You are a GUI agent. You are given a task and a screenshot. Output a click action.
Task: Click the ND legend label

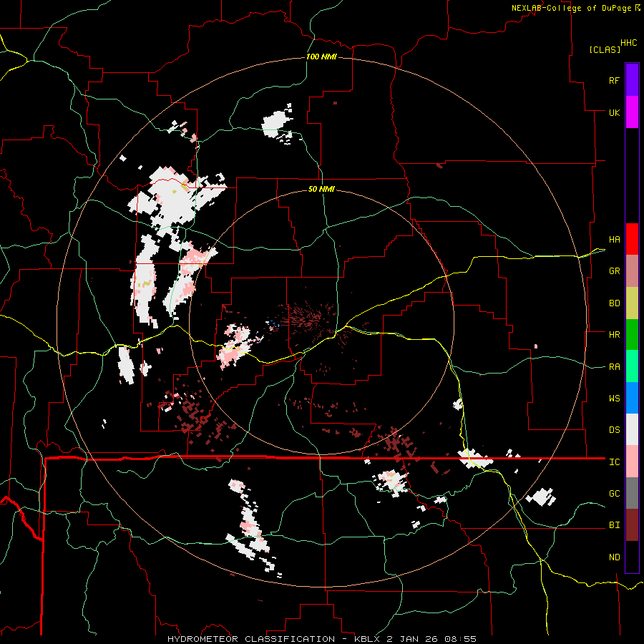pyautogui.click(x=615, y=557)
